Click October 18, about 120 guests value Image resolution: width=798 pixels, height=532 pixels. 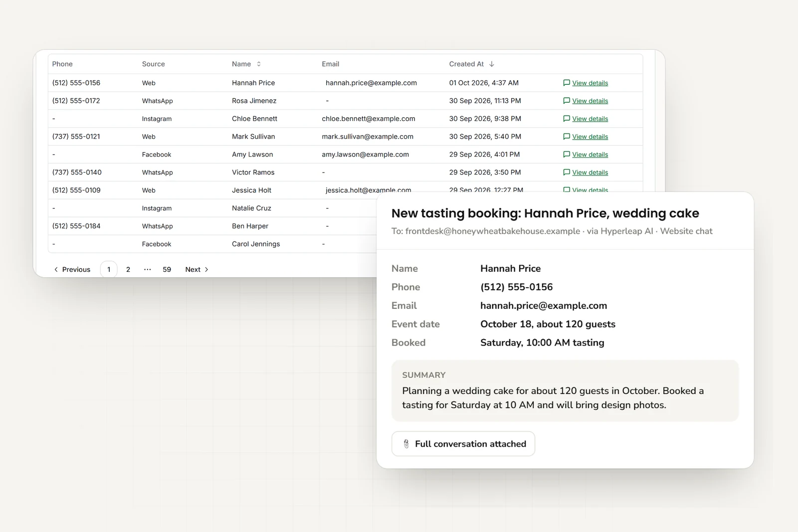click(x=548, y=324)
